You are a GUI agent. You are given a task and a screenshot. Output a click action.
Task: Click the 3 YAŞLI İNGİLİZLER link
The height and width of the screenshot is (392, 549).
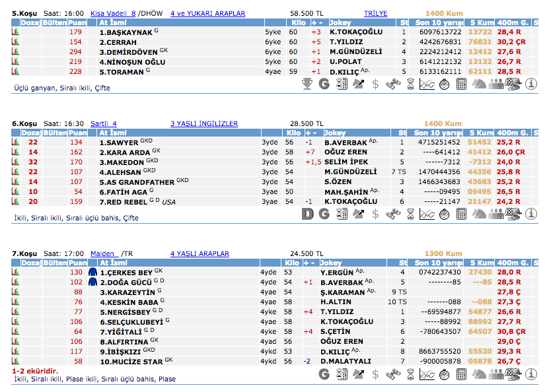[x=204, y=123]
